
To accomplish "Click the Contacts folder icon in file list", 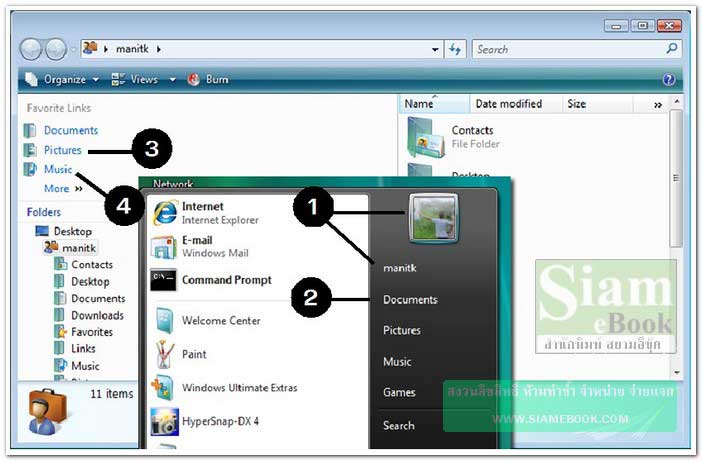I will (426, 137).
